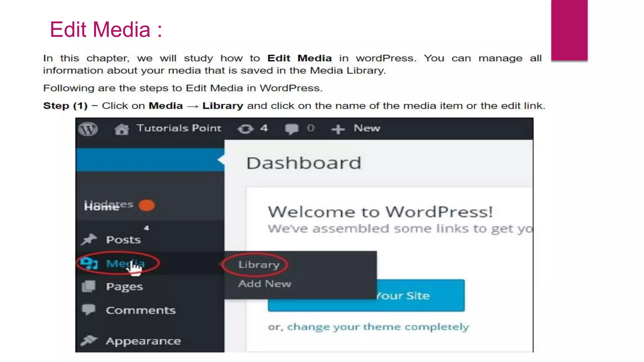Open the comments bubble icon in top bar
Viewport: 644px width, 362px height.
[x=291, y=129]
